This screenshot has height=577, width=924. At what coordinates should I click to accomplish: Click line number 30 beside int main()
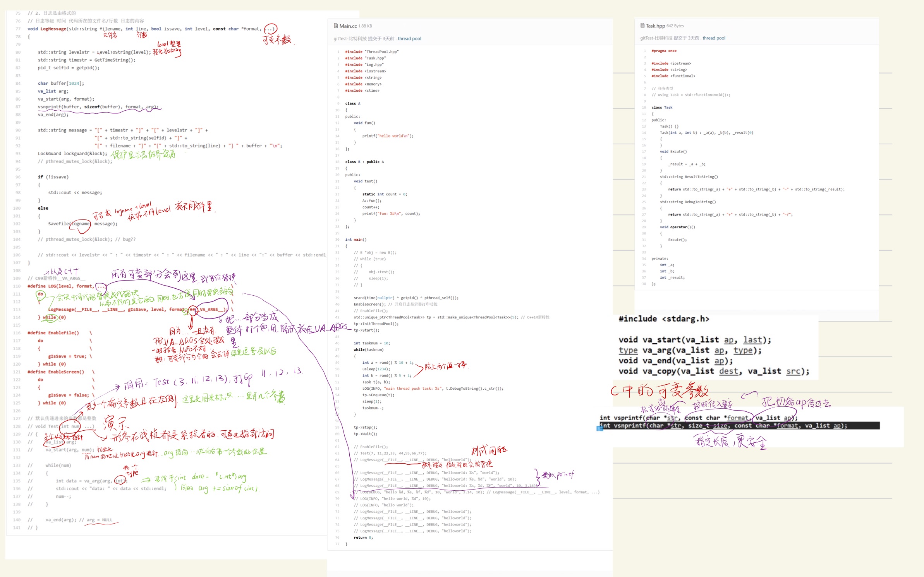[337, 240]
